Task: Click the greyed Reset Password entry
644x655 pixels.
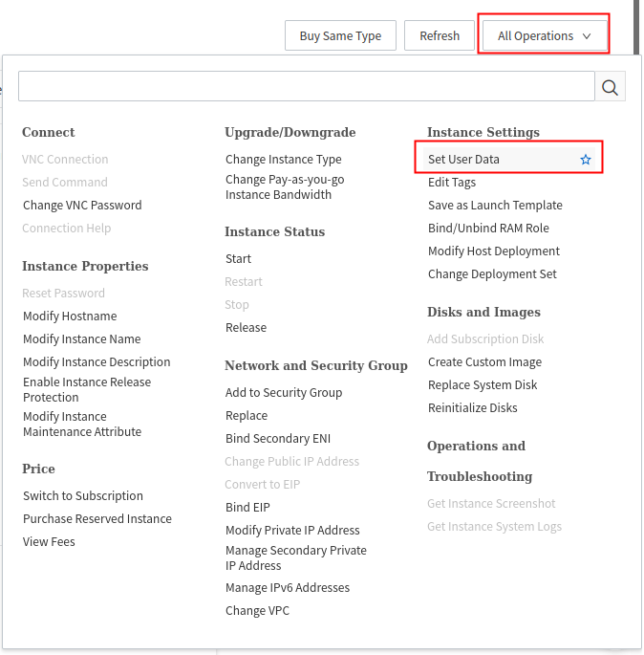Action: point(63,294)
